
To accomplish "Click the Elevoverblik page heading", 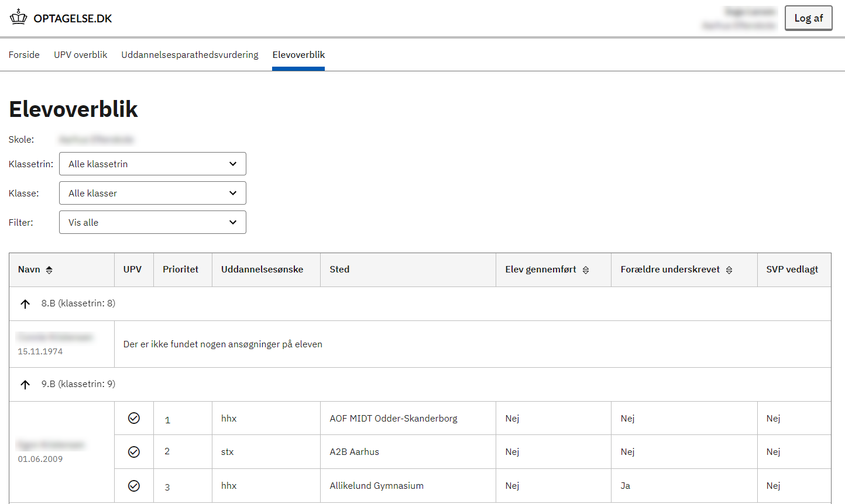I will (73, 109).
